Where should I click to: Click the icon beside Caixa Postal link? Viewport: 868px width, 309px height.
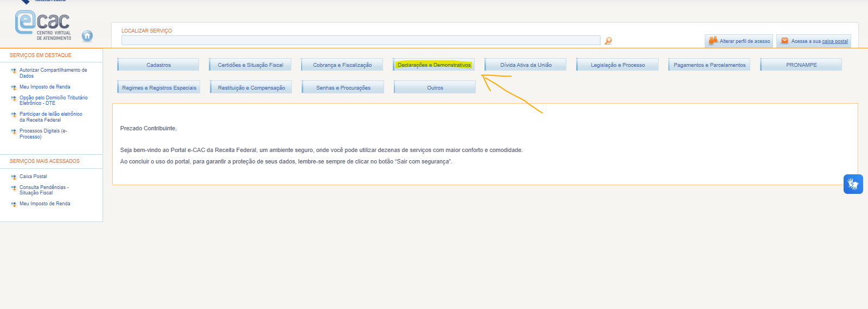pyautogui.click(x=14, y=177)
